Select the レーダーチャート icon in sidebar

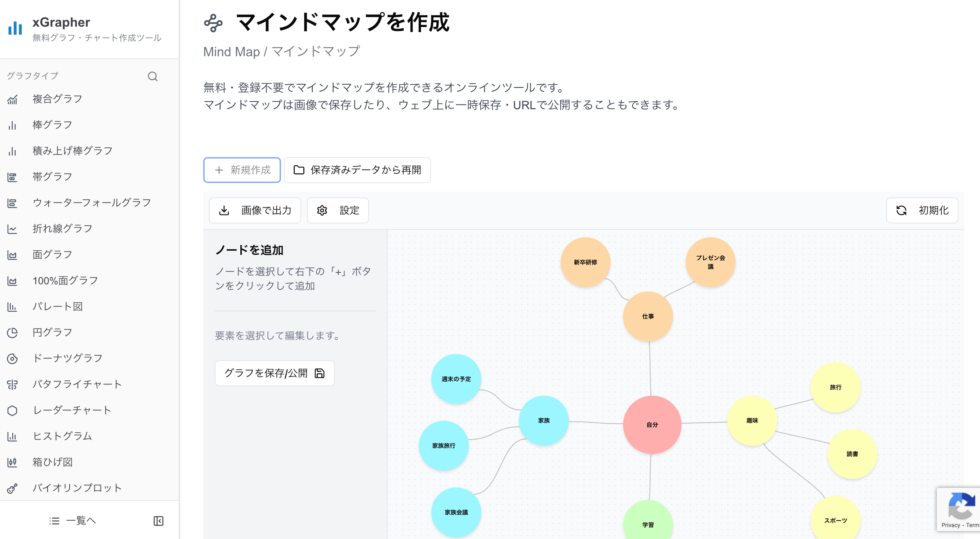(13, 410)
